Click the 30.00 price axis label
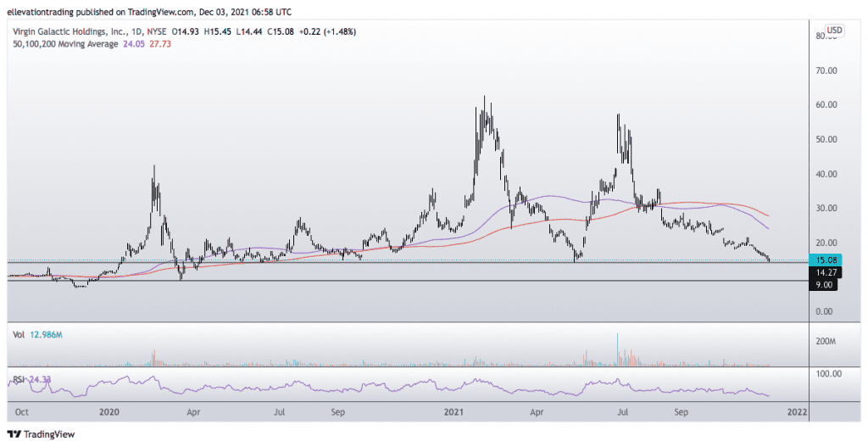 click(x=826, y=209)
